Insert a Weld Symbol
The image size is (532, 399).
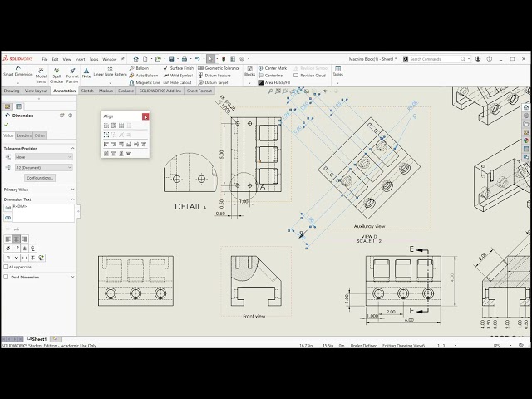(178, 76)
